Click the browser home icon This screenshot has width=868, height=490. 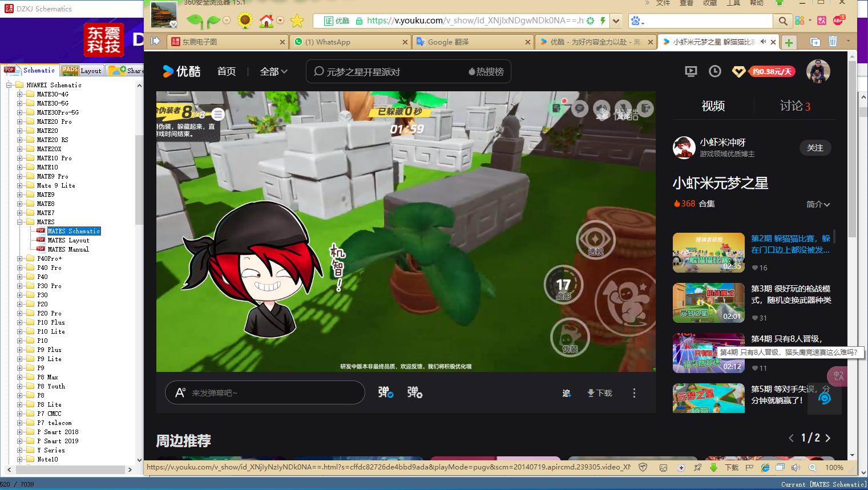click(266, 21)
